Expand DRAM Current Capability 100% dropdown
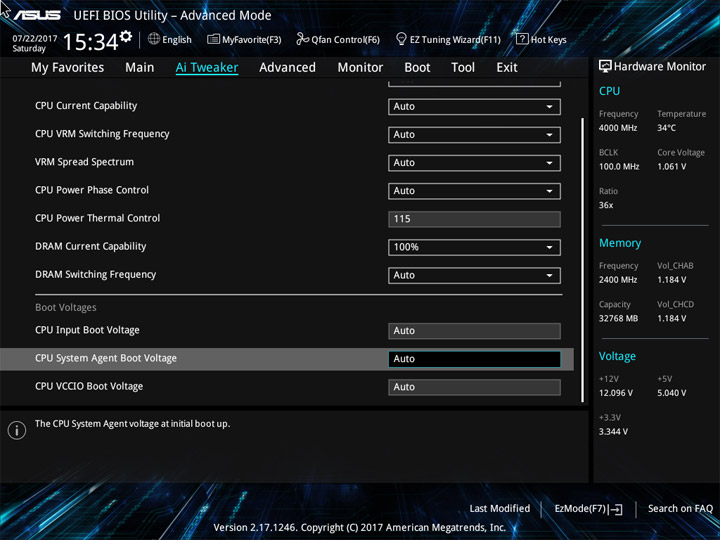Screen dimensions: 720x540 click(474, 247)
